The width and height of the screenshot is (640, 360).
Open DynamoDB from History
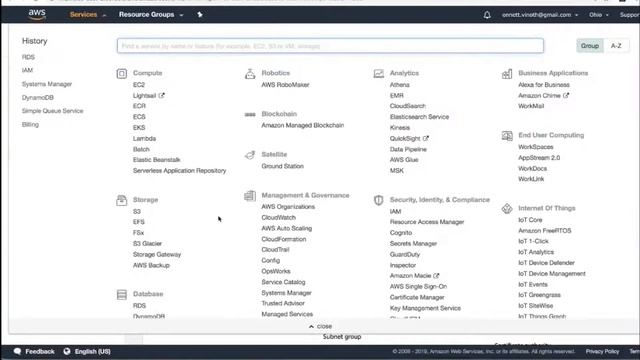coord(38,98)
